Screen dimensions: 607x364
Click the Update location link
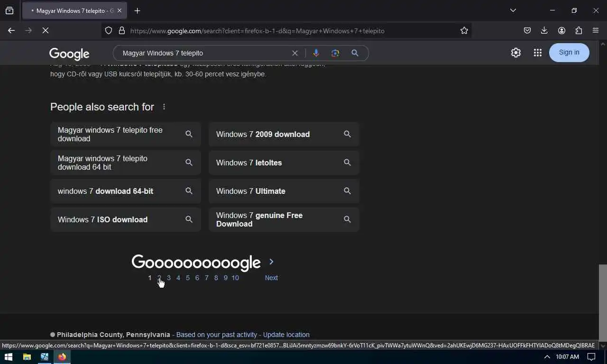tap(286, 335)
